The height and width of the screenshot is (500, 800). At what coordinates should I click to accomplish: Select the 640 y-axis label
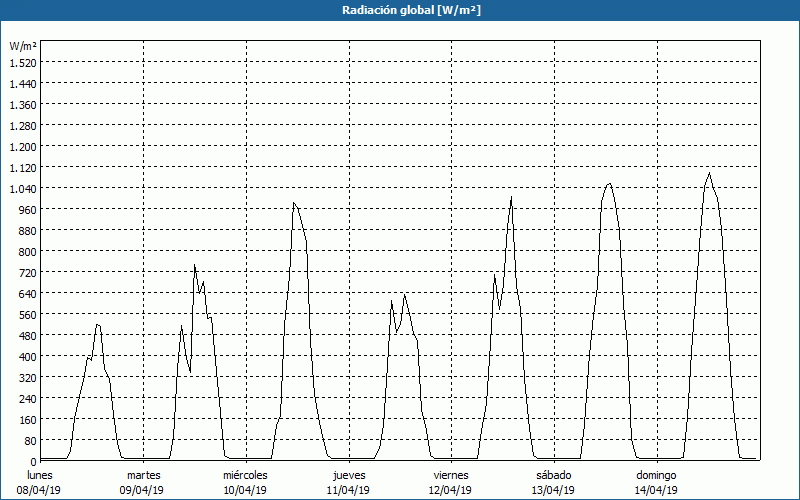click(x=29, y=294)
